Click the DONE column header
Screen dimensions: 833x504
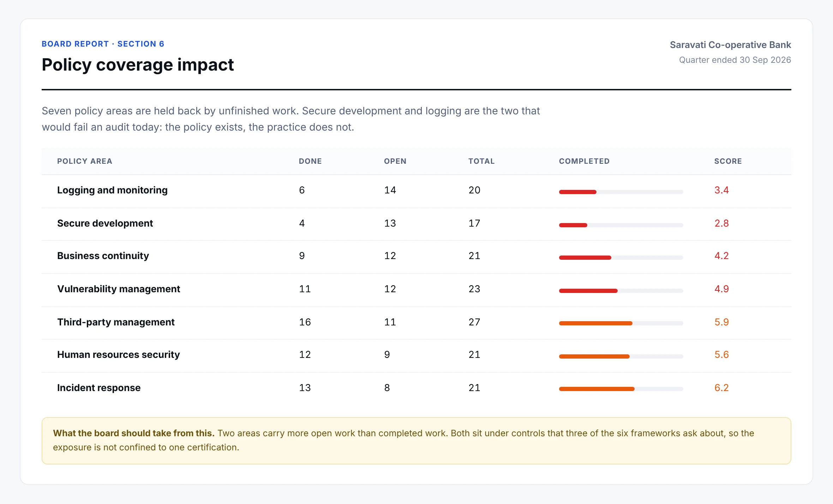pyautogui.click(x=310, y=161)
